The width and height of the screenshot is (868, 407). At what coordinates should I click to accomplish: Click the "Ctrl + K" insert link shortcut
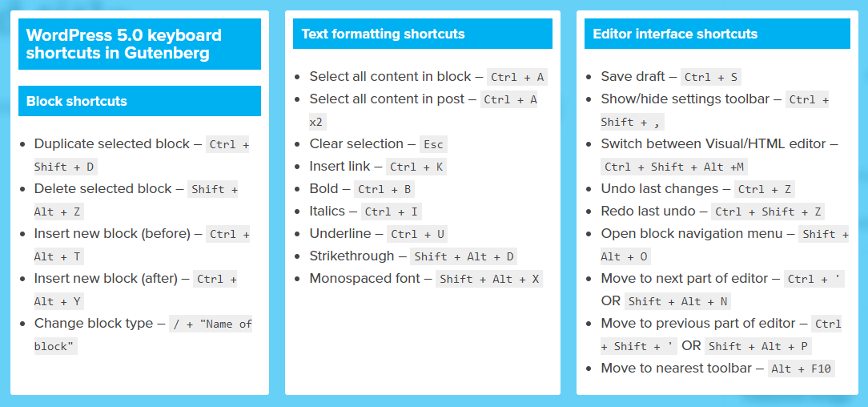[416, 167]
